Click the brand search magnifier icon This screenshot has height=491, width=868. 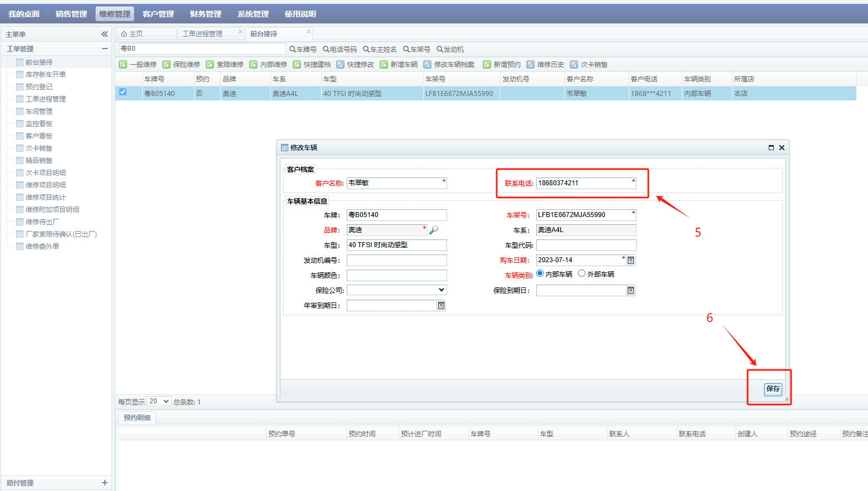click(x=434, y=230)
